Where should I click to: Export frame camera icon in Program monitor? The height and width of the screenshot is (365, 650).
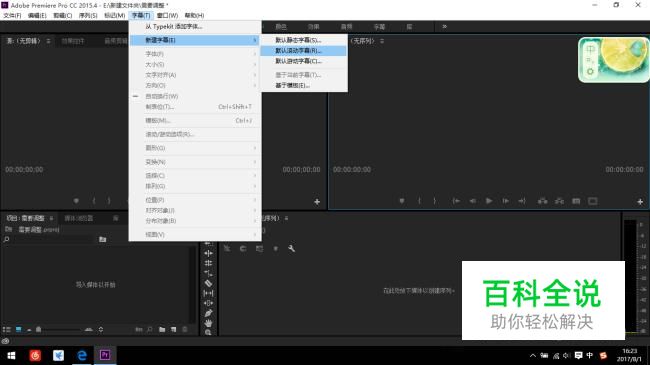(576, 201)
